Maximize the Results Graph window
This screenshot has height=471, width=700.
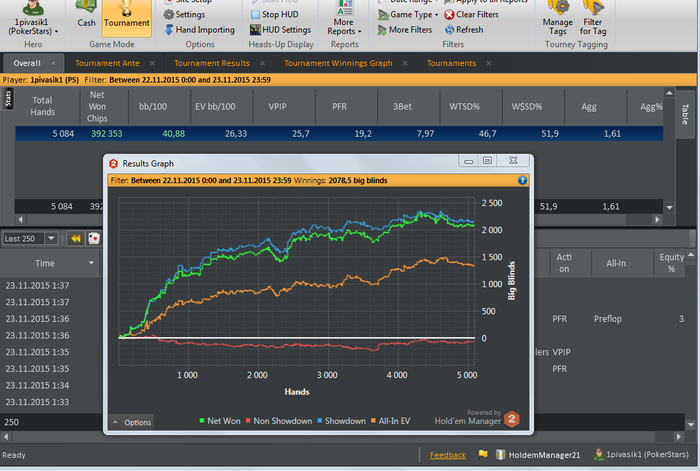[488, 161]
